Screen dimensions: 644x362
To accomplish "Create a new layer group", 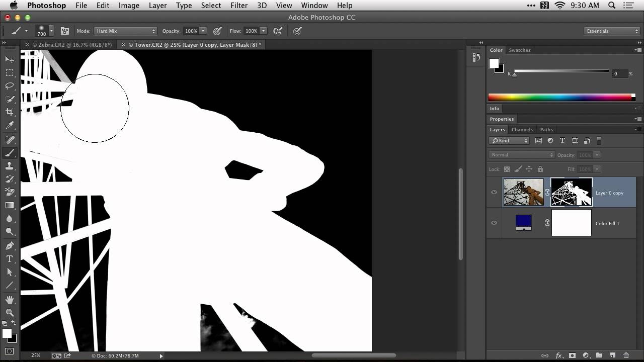I will 599,355.
